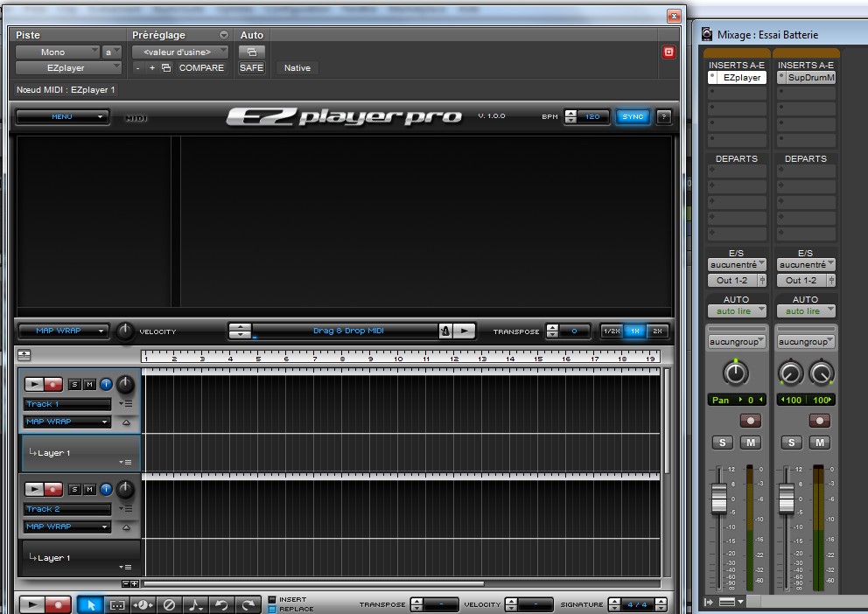Select the arrow pointer tool in bottom toolbar
Viewport: 868px width, 614px height.
pyautogui.click(x=90, y=604)
